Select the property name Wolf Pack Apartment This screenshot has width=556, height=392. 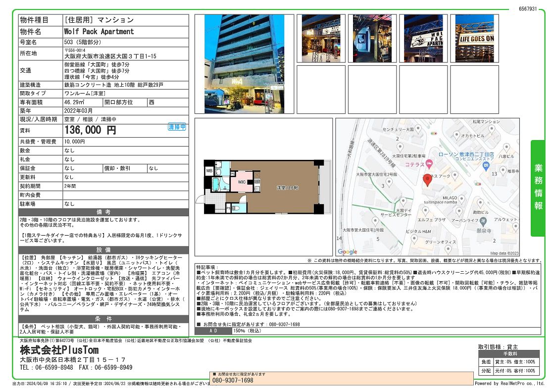pyautogui.click(x=99, y=32)
